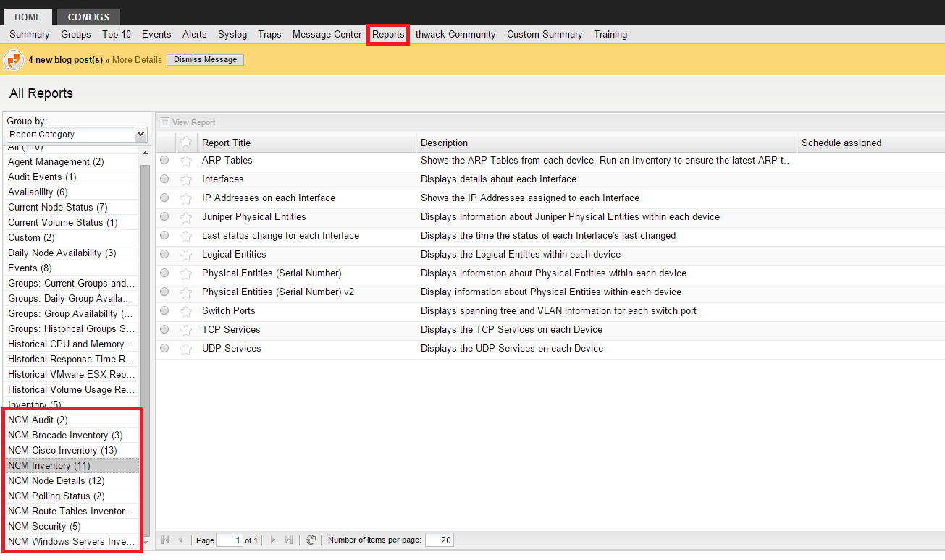Open the Summary menu item
945x560 pixels.
pos(30,35)
